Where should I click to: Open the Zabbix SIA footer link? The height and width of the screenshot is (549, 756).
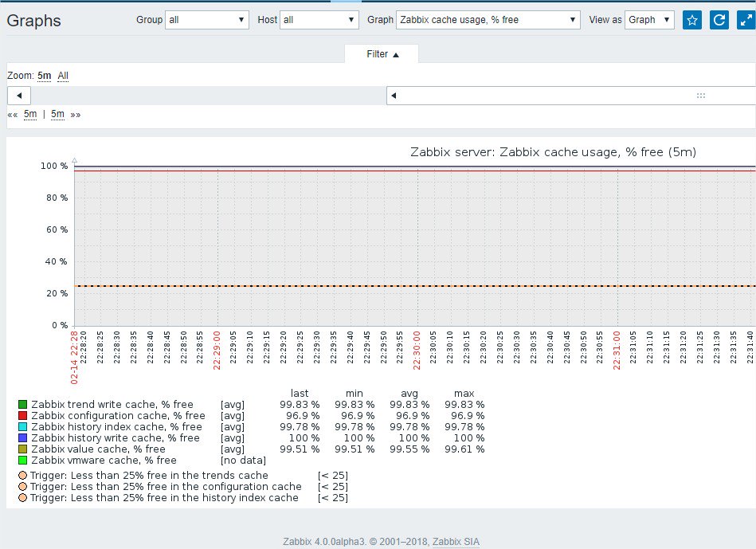456,541
